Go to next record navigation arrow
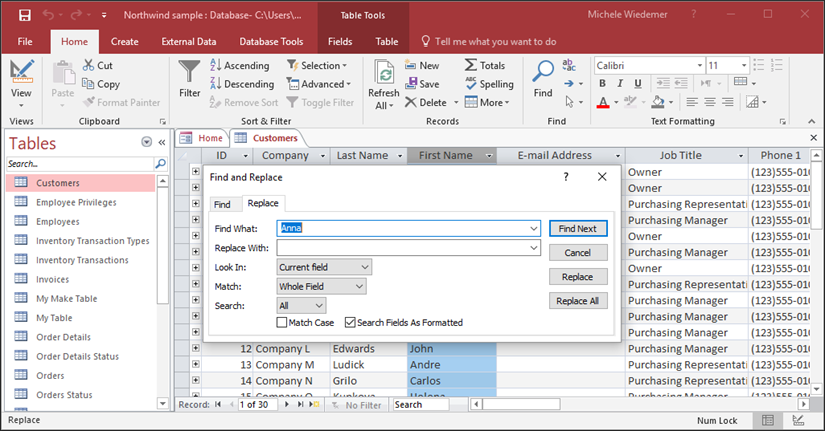825x431 pixels. pyautogui.click(x=286, y=404)
